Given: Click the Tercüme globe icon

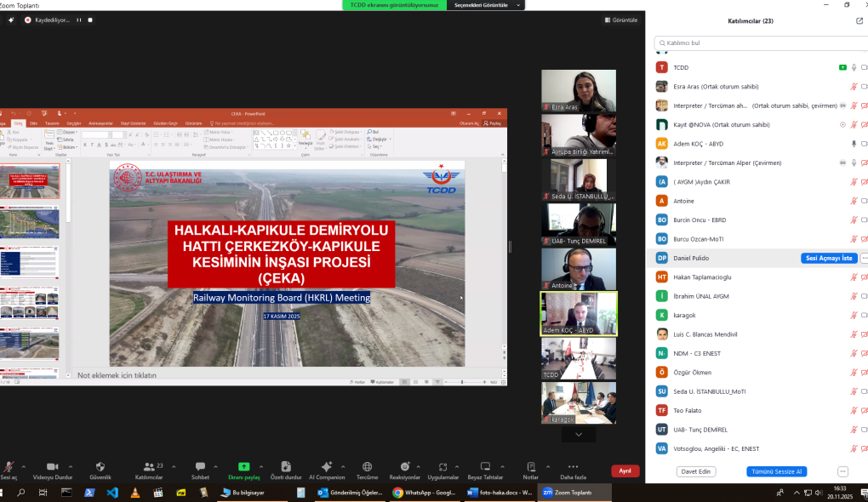Looking at the screenshot, I should (x=367, y=467).
